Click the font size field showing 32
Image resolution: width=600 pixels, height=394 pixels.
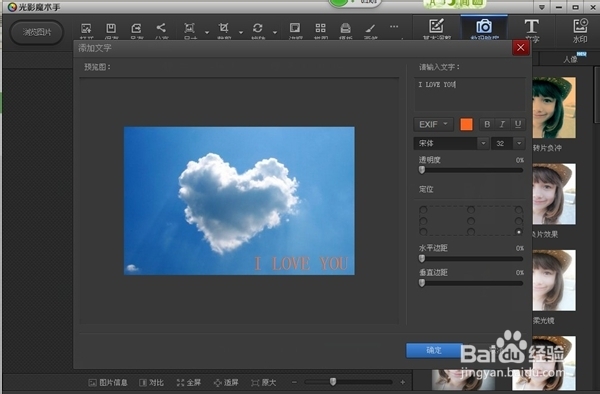tap(502, 143)
